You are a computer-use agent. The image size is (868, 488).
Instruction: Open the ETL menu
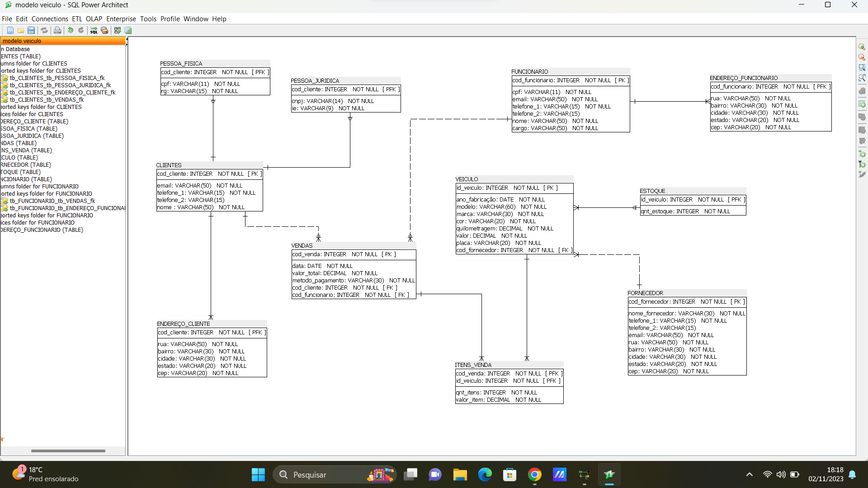[77, 19]
